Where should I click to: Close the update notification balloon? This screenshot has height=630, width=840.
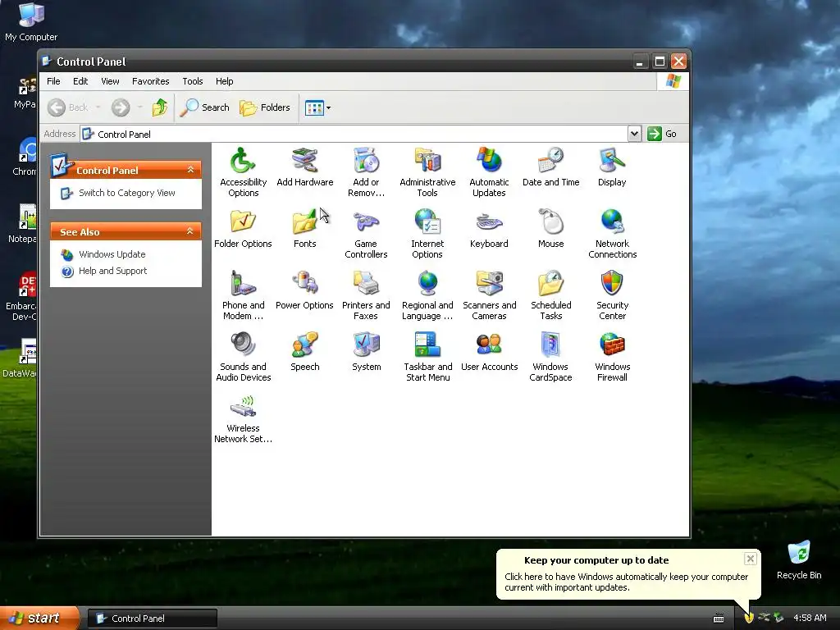[750, 559]
